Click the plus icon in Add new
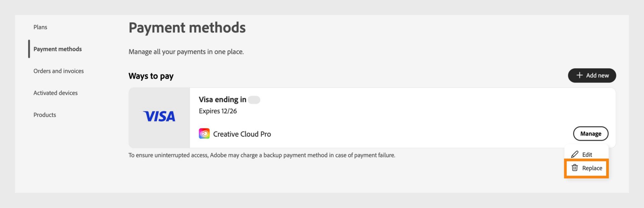Screen dimensions: 644x208 [579, 75]
